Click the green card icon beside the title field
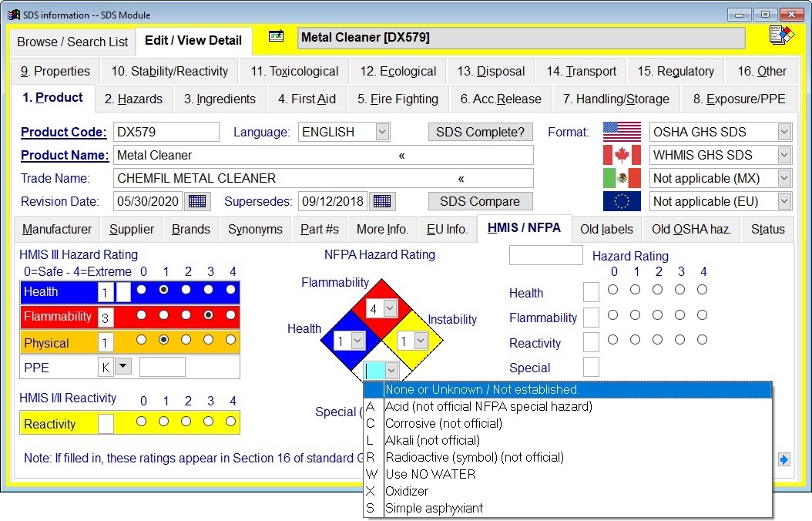812x521 pixels. (276, 36)
